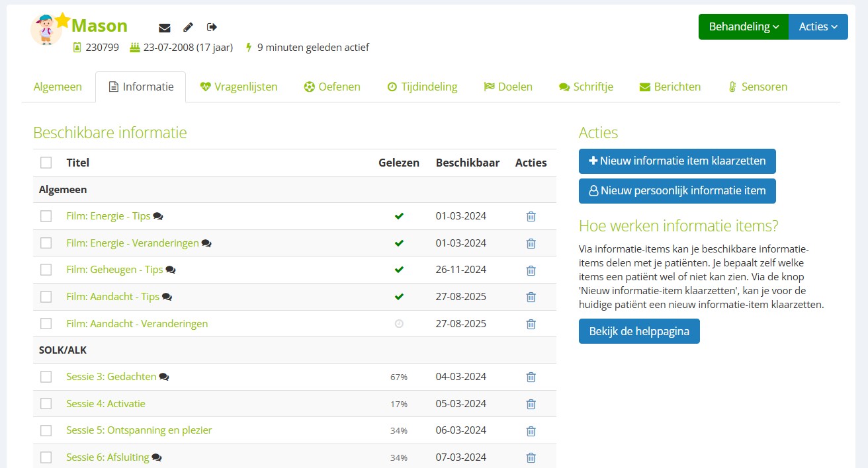The height and width of the screenshot is (468, 868).
Task: Go to the Doelen tab
Action: [507, 87]
